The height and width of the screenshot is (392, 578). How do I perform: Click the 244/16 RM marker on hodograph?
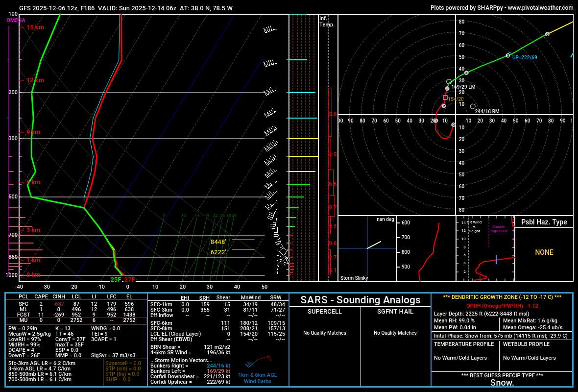tap(473, 105)
